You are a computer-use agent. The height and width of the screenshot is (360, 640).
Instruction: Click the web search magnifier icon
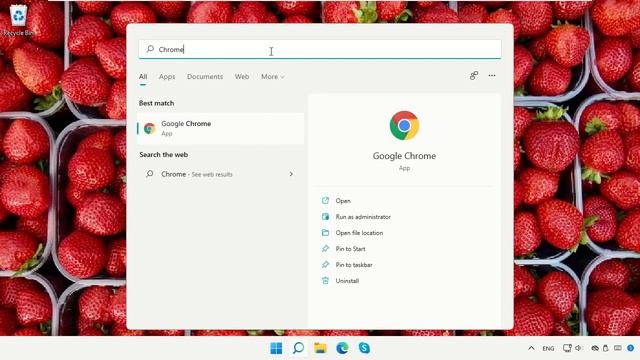pos(149,174)
